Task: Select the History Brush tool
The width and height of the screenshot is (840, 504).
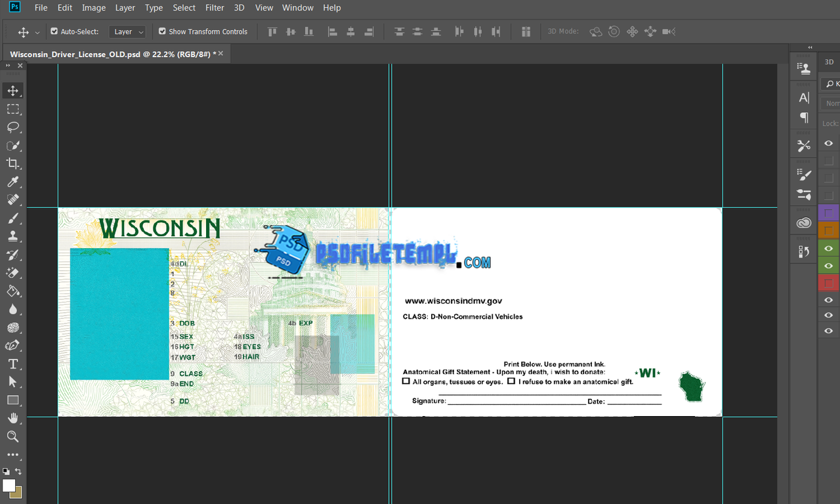Action: click(13, 255)
